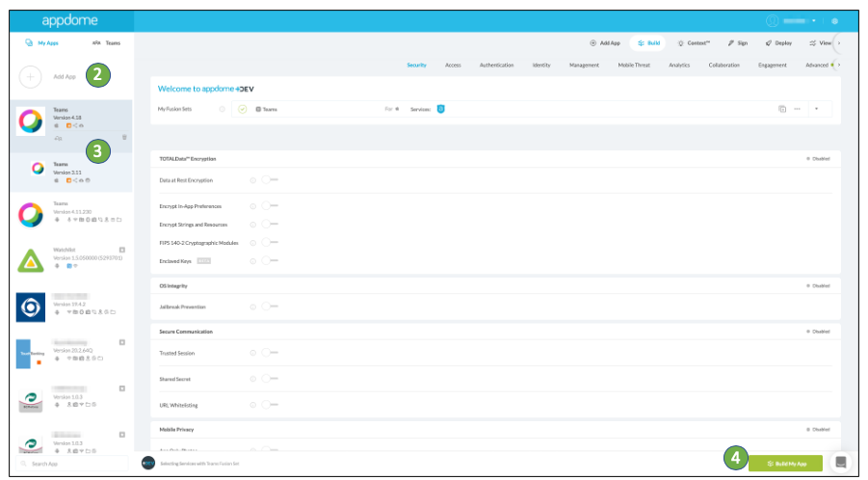This screenshot has width=868, height=480.
Task: Click info icon for Shared Secret
Action: (253, 379)
